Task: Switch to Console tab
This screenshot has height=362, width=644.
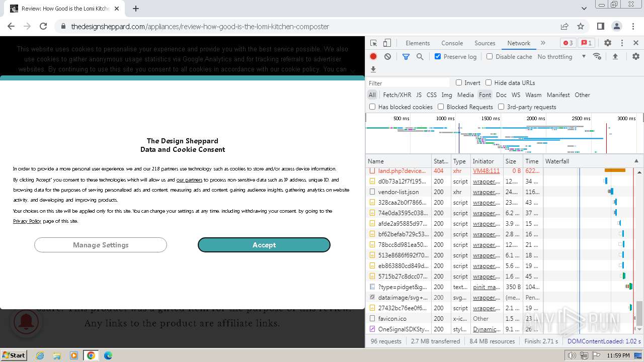Action: [452, 43]
